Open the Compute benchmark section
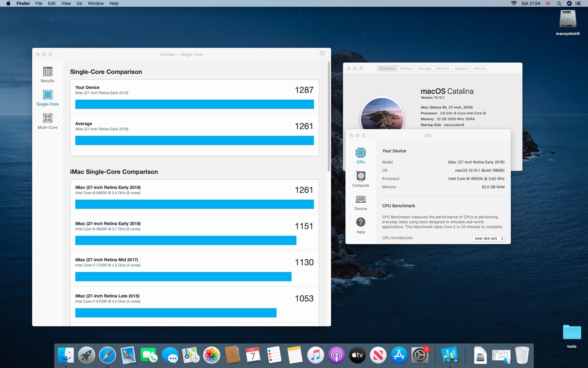 pyautogui.click(x=360, y=176)
